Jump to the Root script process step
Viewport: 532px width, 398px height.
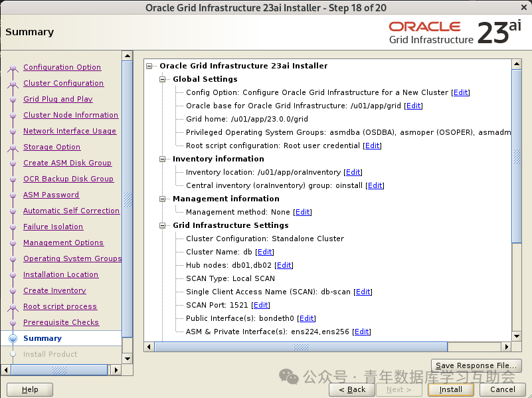(60, 306)
